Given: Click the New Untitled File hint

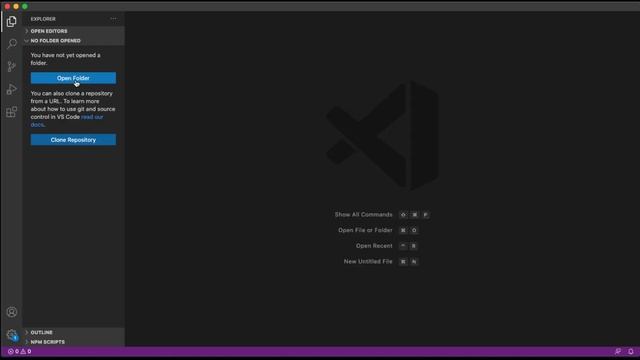Looking at the screenshot, I should 381,261.
